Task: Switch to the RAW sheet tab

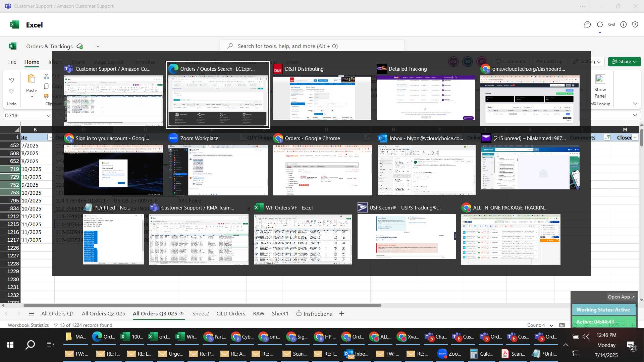Action: (259, 314)
